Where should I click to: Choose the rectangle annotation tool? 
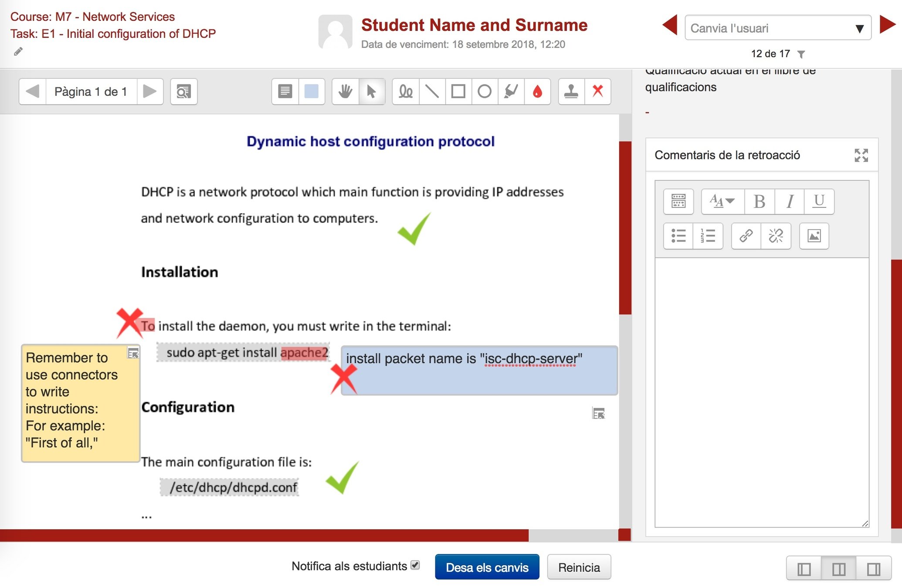pyautogui.click(x=458, y=91)
